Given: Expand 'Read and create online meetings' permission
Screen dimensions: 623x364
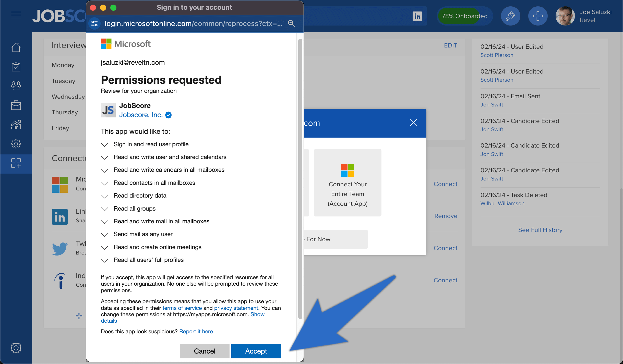Looking at the screenshot, I should [104, 248].
